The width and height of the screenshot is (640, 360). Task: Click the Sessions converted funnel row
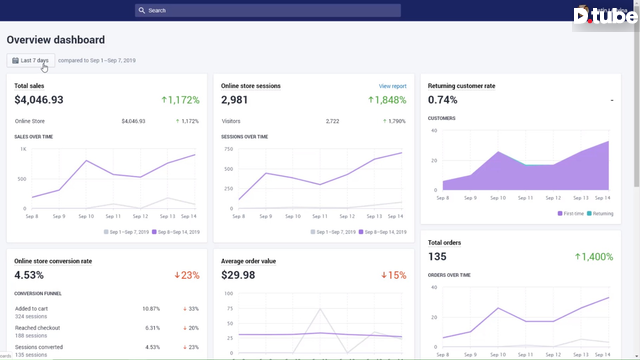[x=107, y=351]
